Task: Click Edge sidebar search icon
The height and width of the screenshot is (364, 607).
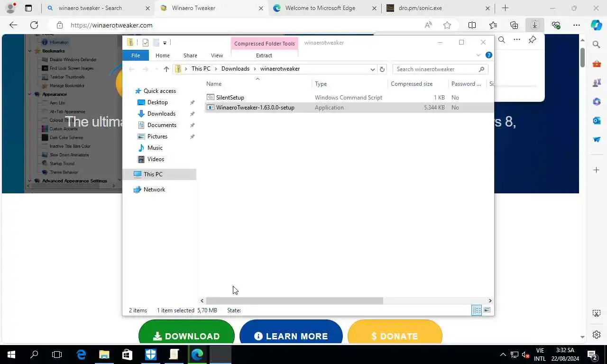Action: coord(597,45)
